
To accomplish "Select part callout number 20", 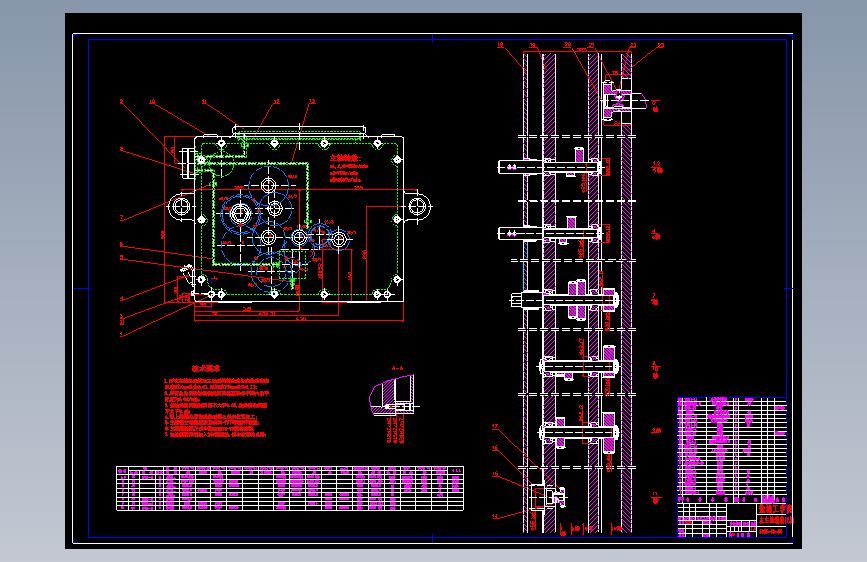I will 567,45.
